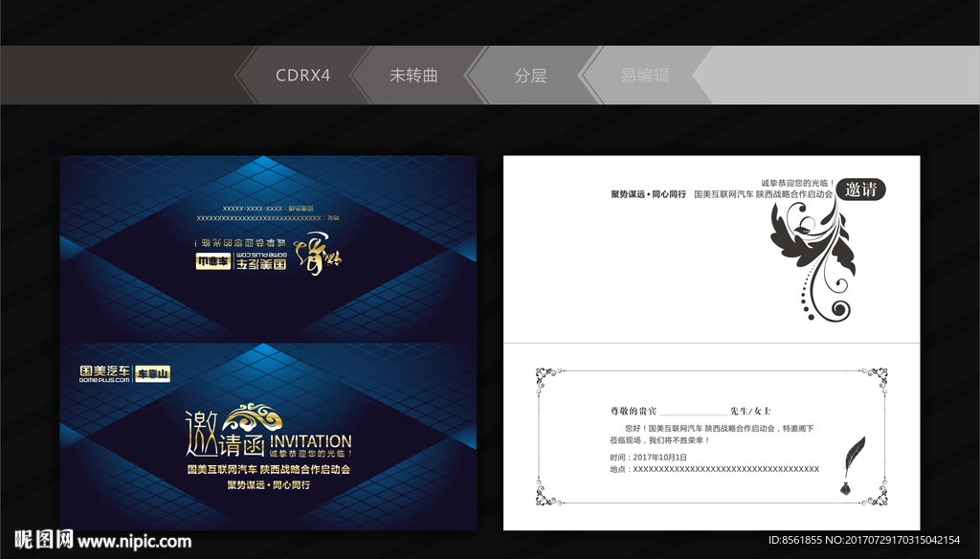Click the ID:8561855 number text
The height and width of the screenshot is (559, 980).
pyautogui.click(x=795, y=540)
